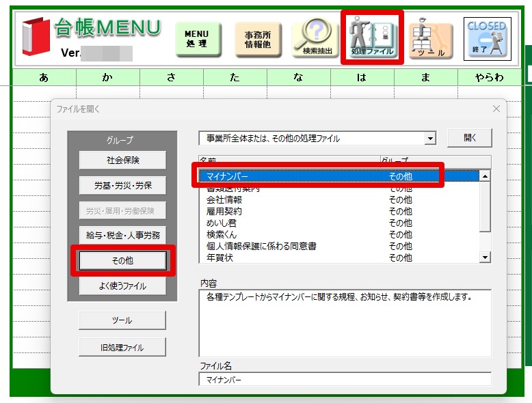Screen dimensions: 532x403
Task: Open the 検索抽出 magnifier icon
Action: (x=316, y=38)
